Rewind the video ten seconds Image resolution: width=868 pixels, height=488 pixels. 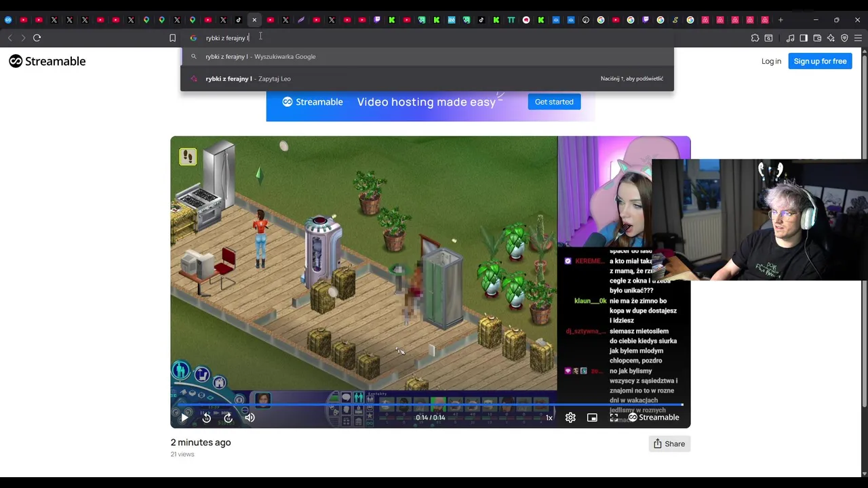(207, 418)
